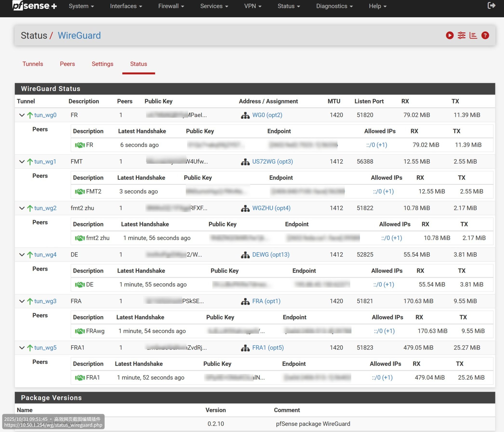Open the Diagnostics dropdown menu
The image size is (504, 432).
[x=334, y=6]
